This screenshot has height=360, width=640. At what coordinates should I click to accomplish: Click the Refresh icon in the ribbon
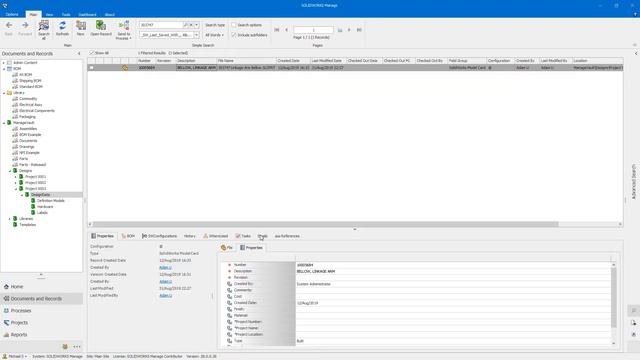[x=62, y=26]
